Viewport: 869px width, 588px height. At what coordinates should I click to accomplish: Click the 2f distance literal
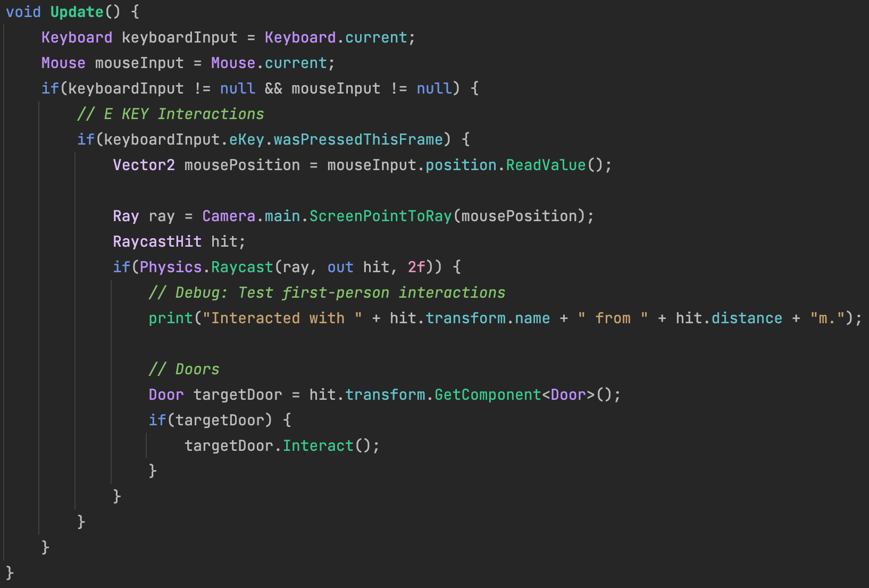(416, 267)
